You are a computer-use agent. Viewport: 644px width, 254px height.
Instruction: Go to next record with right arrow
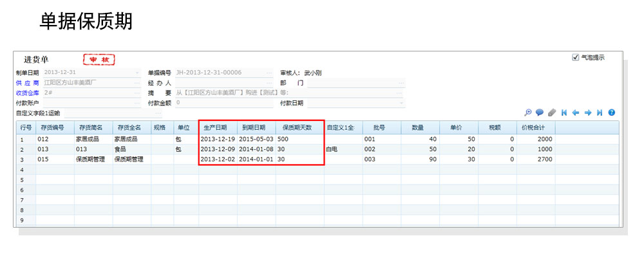[588, 113]
